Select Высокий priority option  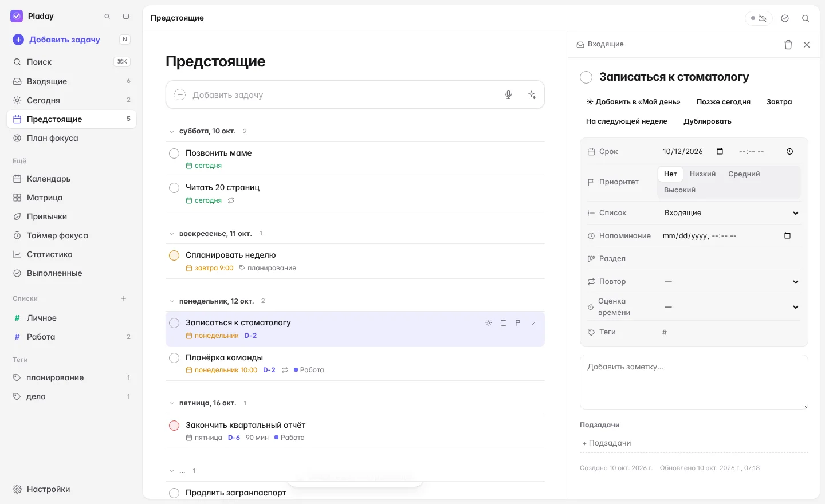click(679, 190)
